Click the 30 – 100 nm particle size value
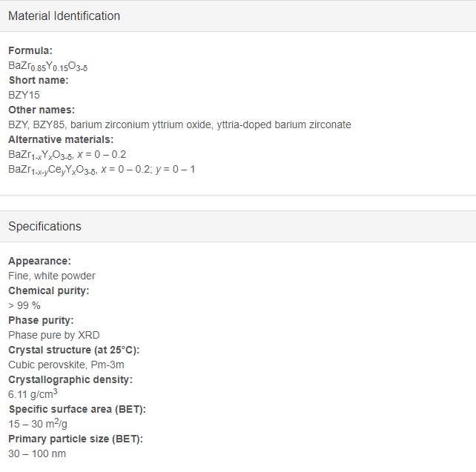The image size is (476, 472). (x=37, y=453)
